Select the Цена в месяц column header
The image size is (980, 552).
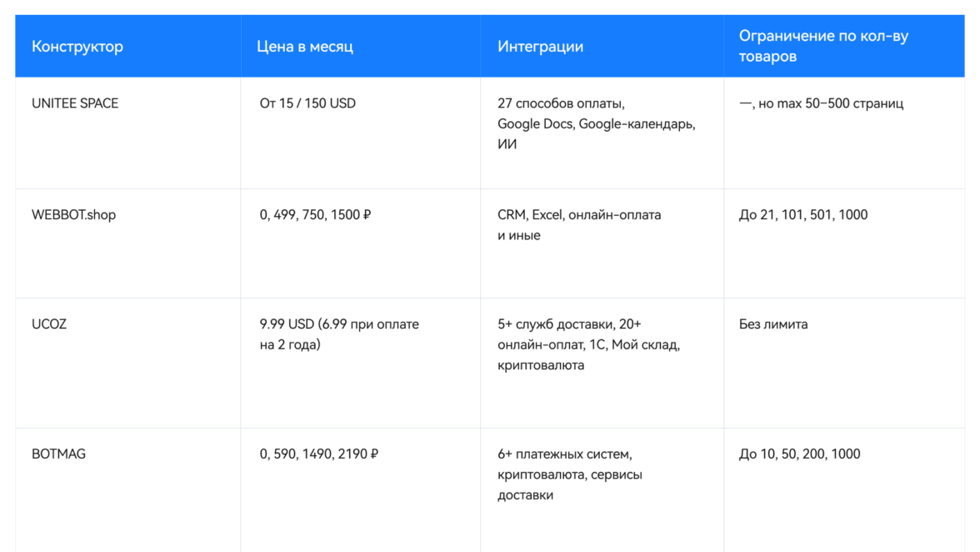coord(305,47)
